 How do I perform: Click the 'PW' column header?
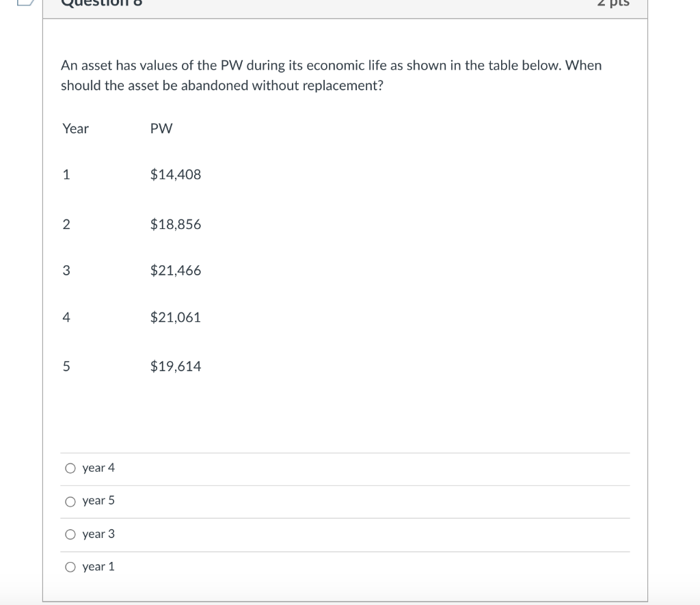click(161, 129)
